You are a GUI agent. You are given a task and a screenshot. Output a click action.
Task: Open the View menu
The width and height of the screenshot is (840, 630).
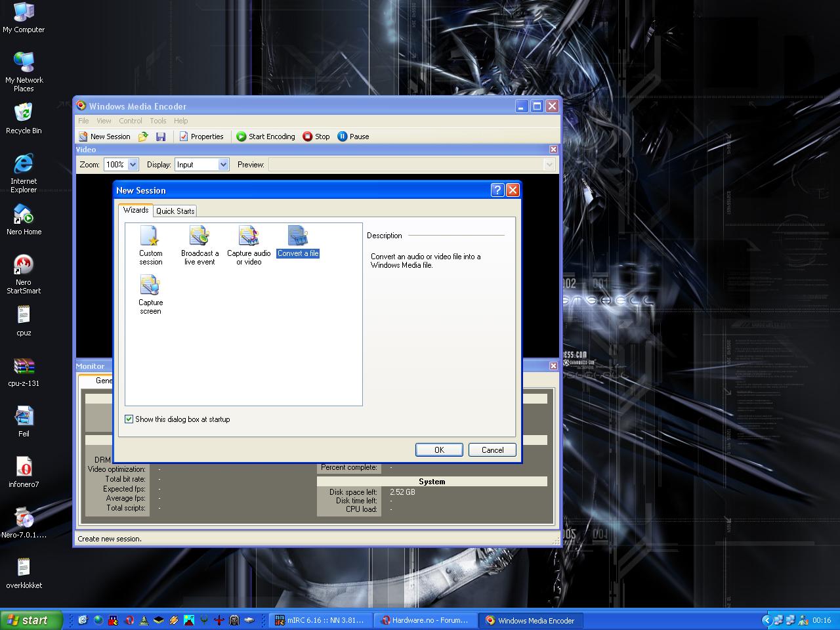point(104,121)
